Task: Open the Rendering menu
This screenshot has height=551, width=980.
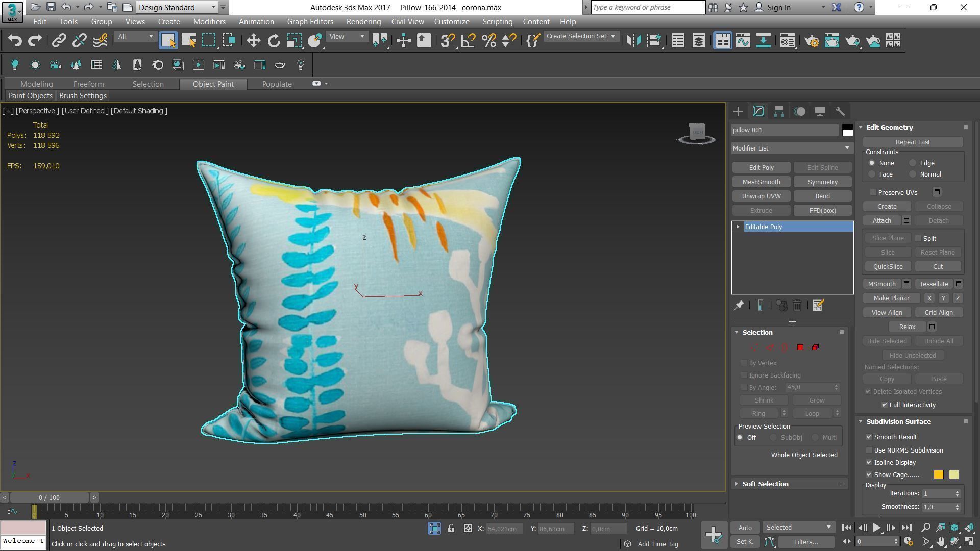Action: [363, 22]
